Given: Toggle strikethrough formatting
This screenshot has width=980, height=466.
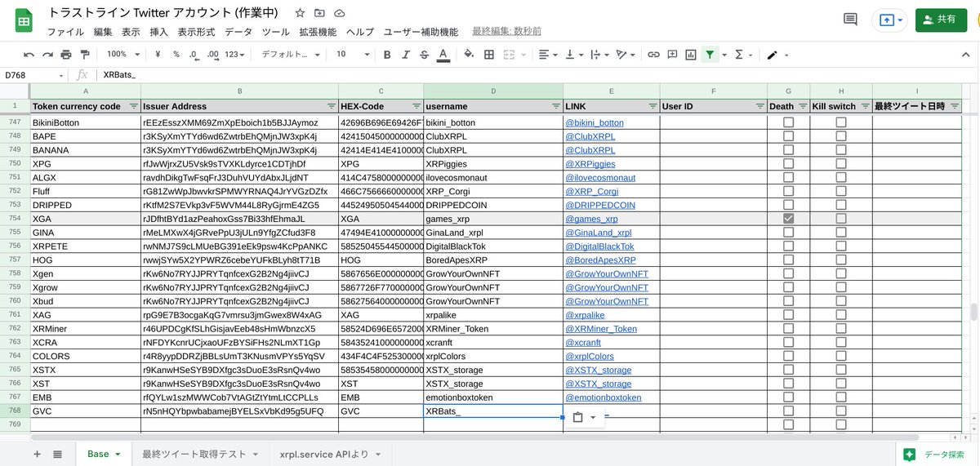Looking at the screenshot, I should click(x=424, y=55).
